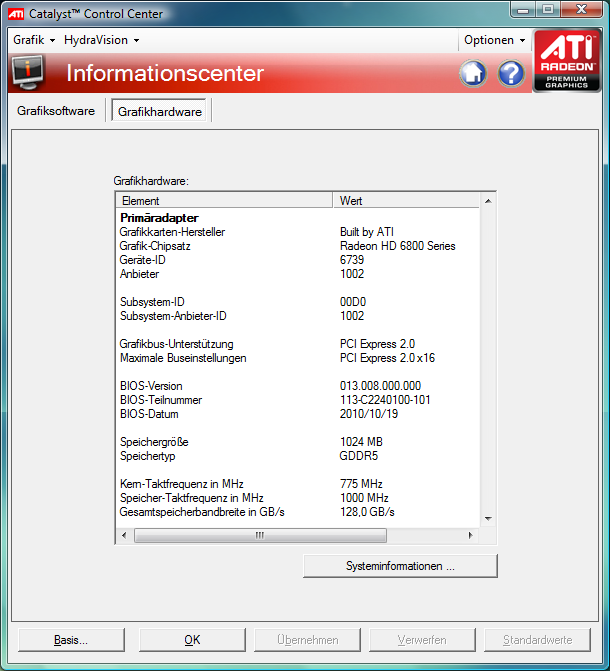Open the Grafik dropdown menu
This screenshot has width=610, height=671.
[34, 40]
